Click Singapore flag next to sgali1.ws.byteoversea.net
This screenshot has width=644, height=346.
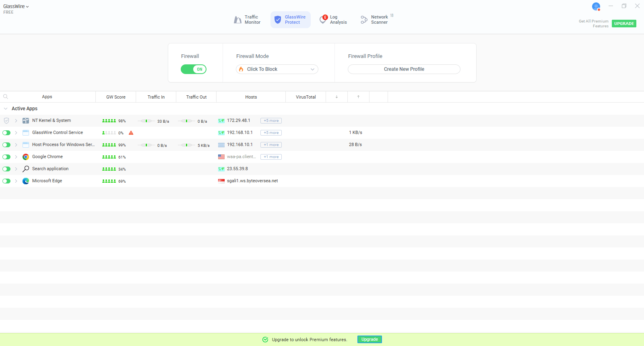pos(221,181)
